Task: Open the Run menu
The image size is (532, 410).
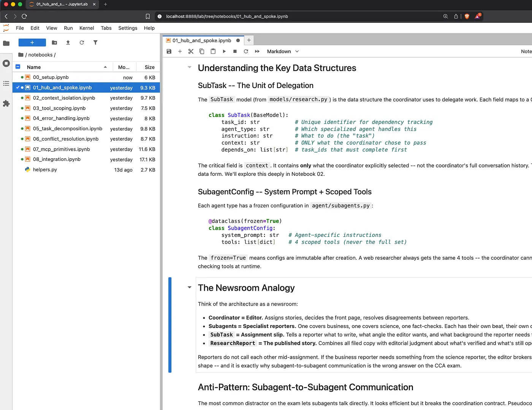Action: tap(68, 28)
